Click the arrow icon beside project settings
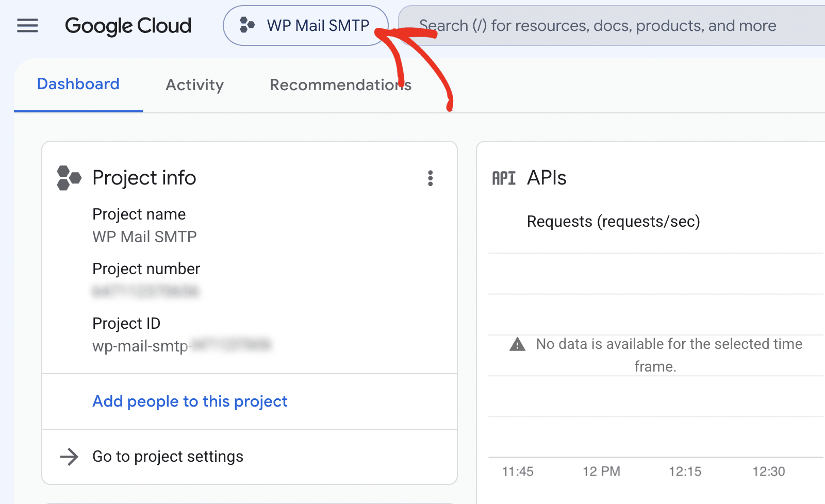This screenshot has height=504, width=825. 69,457
